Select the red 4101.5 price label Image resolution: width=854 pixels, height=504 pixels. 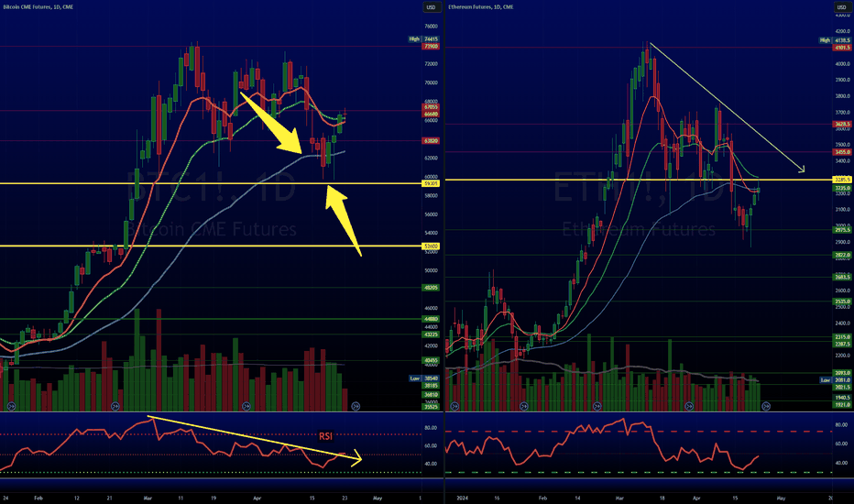(842, 48)
